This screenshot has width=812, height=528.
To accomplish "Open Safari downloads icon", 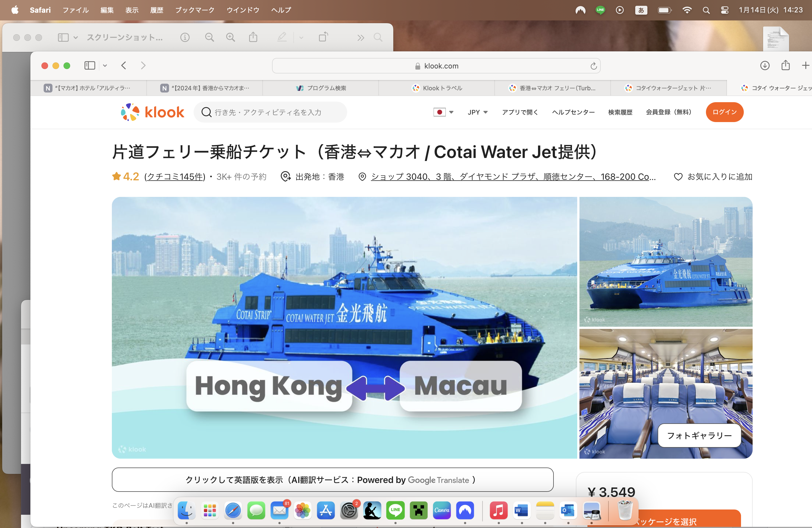I will click(x=765, y=65).
